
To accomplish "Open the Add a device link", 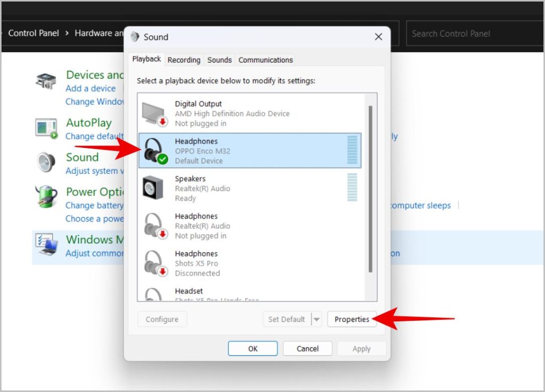I will (90, 88).
